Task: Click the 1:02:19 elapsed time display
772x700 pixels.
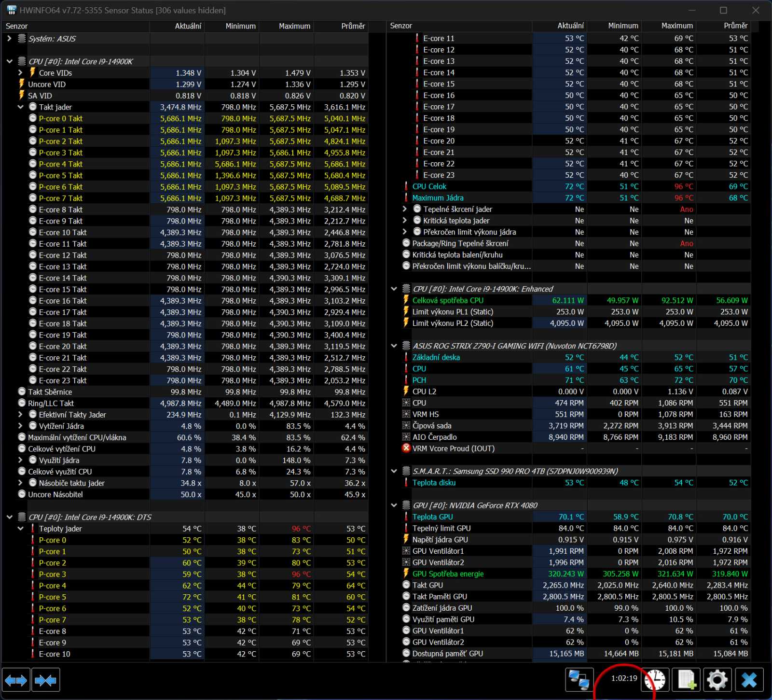Action: click(x=624, y=679)
